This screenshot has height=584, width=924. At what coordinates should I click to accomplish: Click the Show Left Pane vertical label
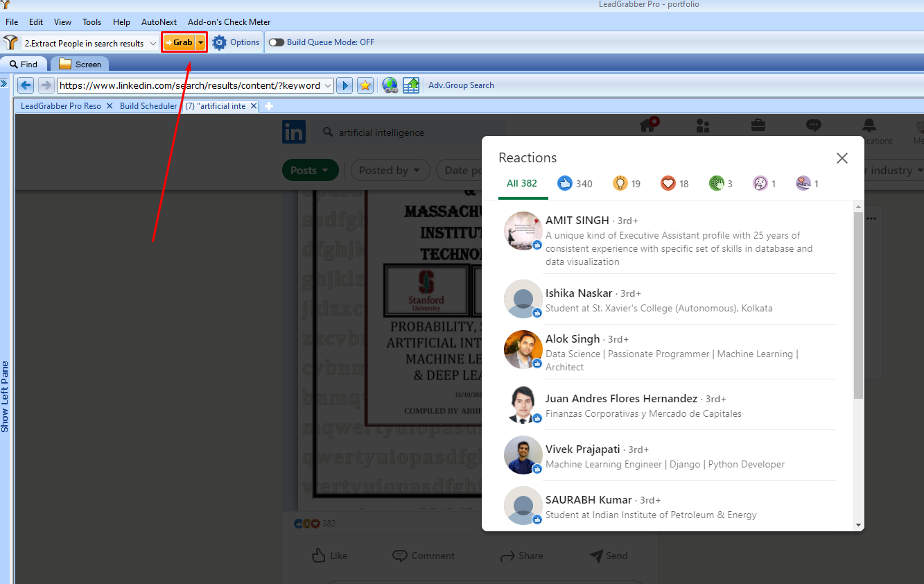pos(5,397)
